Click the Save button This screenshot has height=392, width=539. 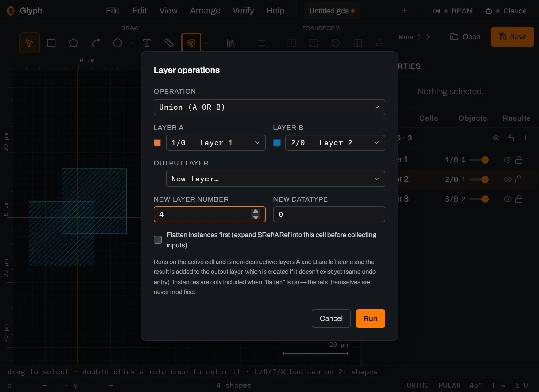[x=512, y=37]
